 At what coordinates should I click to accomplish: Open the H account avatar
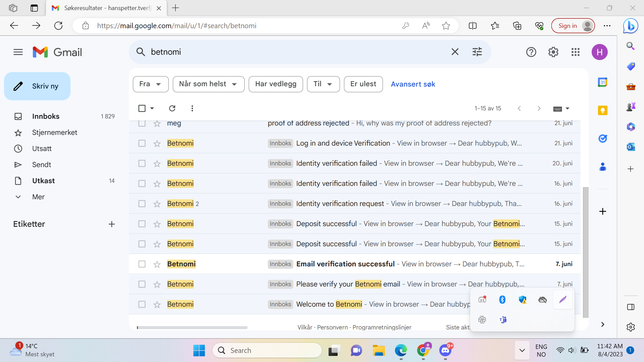[599, 52]
